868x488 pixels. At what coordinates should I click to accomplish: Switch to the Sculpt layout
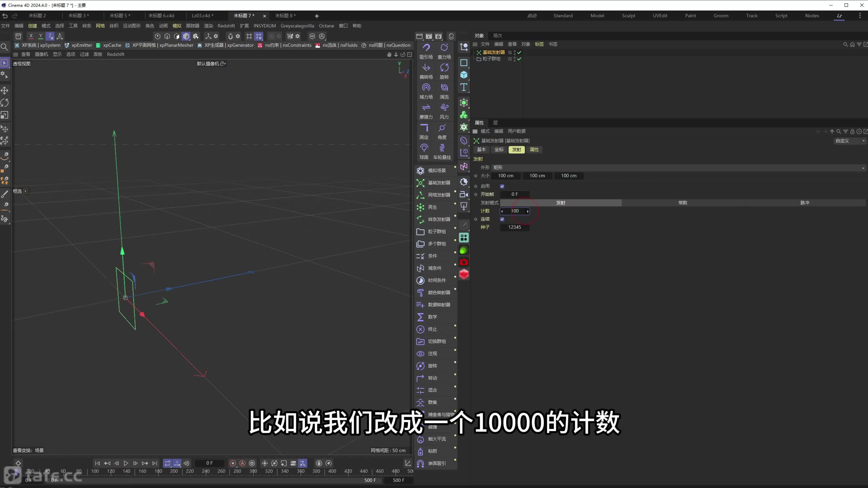(x=629, y=16)
